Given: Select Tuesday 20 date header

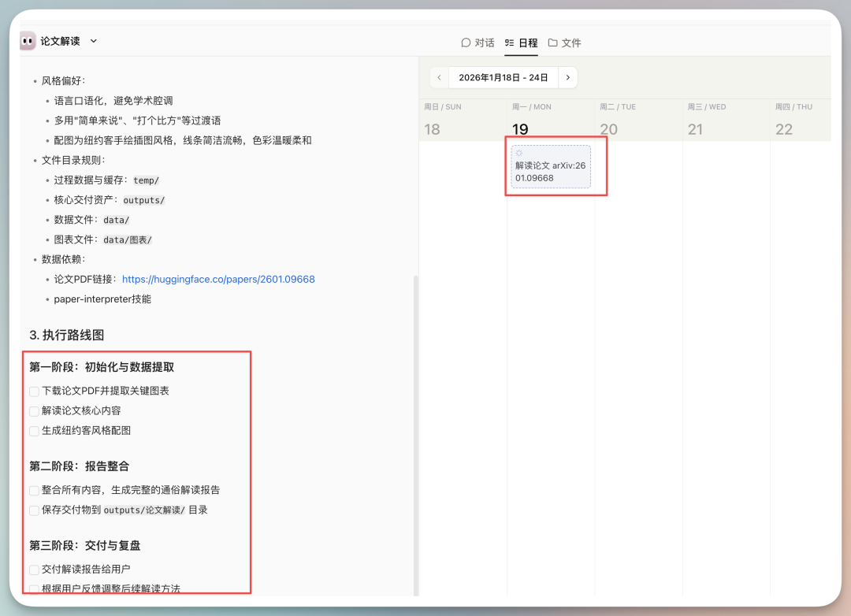Looking at the screenshot, I should click(x=608, y=129).
